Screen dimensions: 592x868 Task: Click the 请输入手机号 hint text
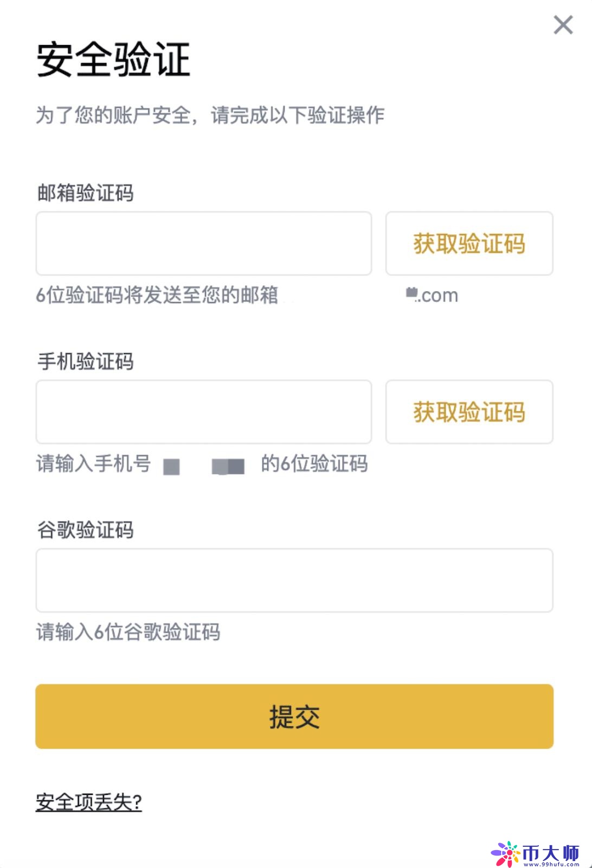click(93, 464)
